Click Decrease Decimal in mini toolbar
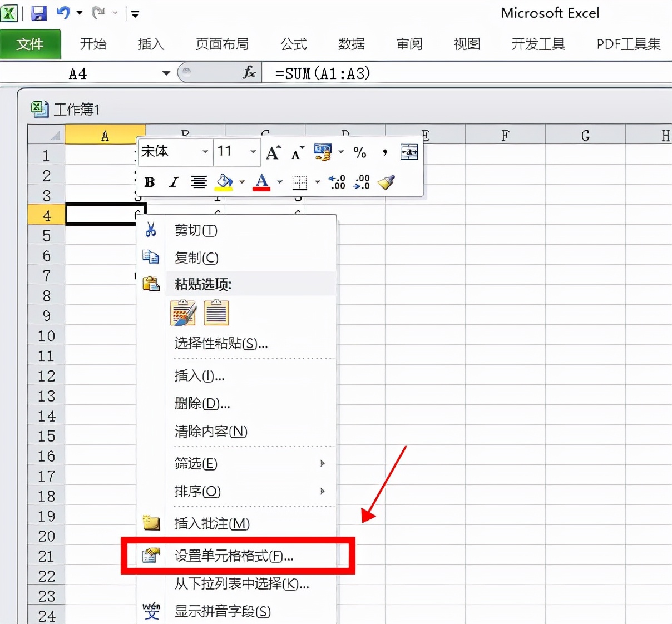The width and height of the screenshot is (672, 624). [362, 182]
